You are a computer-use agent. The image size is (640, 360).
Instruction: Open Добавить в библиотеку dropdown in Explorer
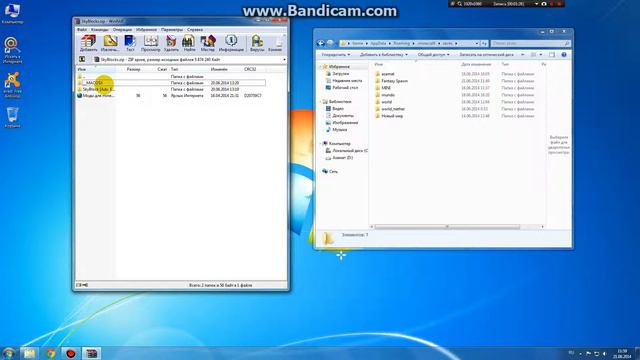pos(383,55)
